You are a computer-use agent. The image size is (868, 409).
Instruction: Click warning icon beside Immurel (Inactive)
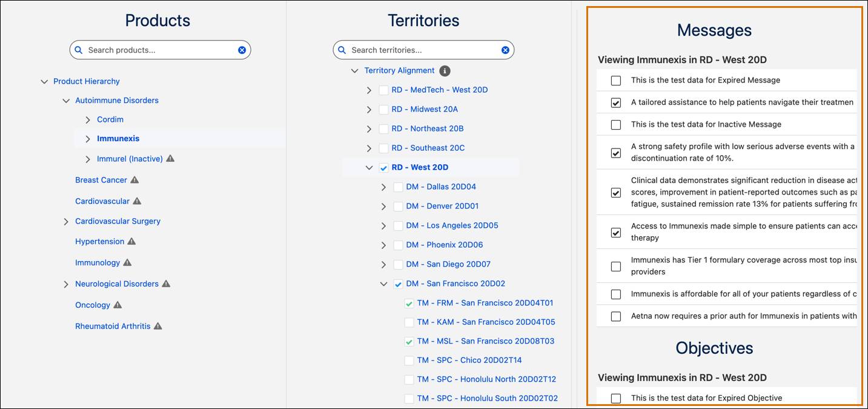(x=170, y=159)
